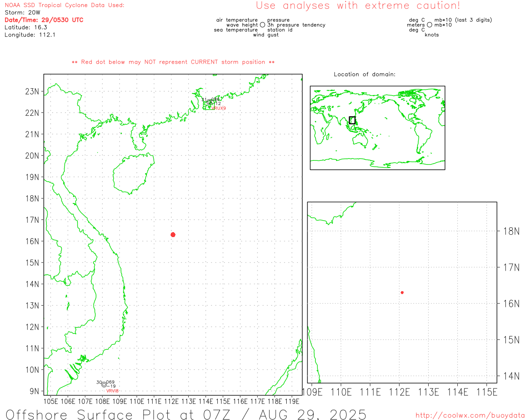Click the '16N' latitude label on main map

coord(32,241)
